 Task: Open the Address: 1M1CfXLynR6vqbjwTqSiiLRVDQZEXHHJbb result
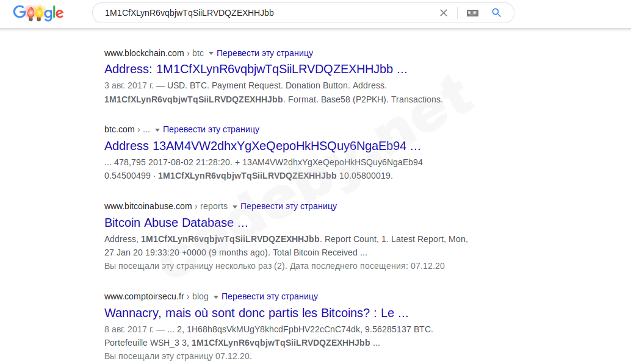coord(256,69)
